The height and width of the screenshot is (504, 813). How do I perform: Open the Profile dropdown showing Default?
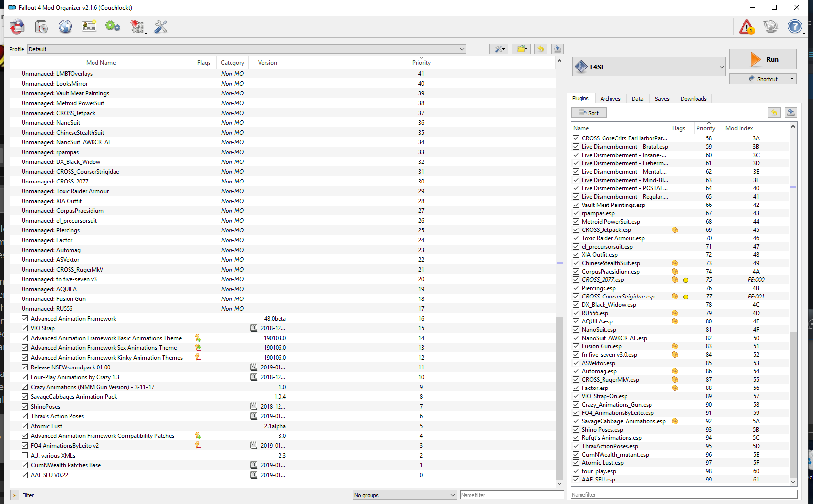point(247,49)
